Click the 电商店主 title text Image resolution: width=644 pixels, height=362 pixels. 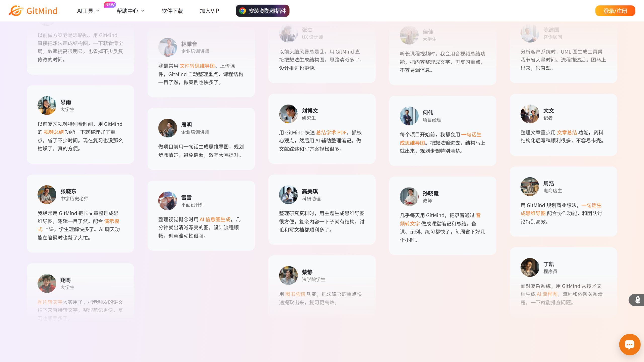click(x=553, y=191)
